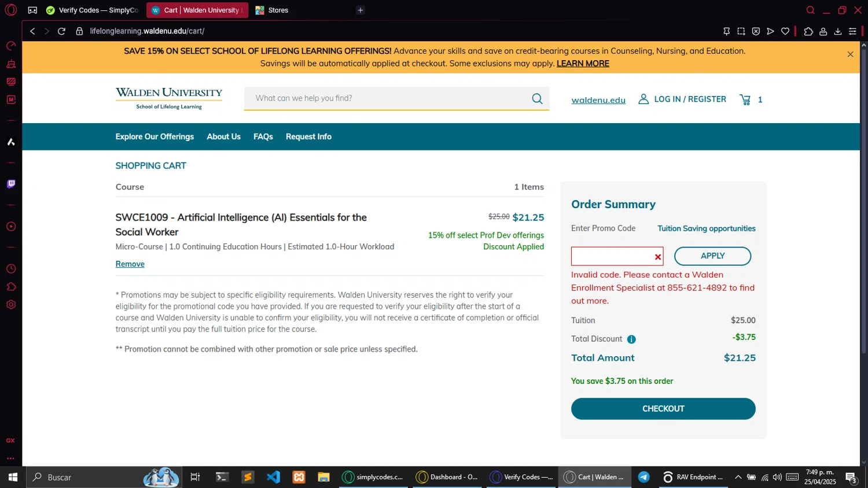Viewport: 868px width, 488px height.
Task: Click the Walden University logo
Action: [x=169, y=98]
